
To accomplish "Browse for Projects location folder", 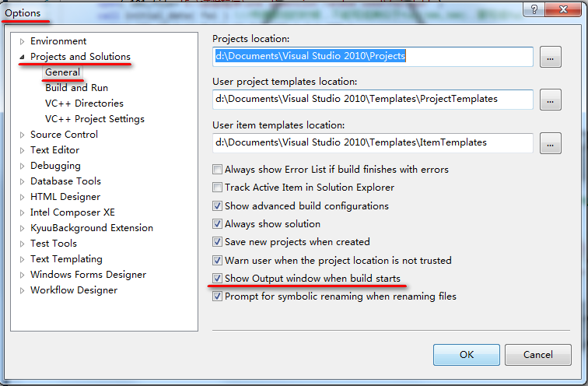I will (x=551, y=57).
